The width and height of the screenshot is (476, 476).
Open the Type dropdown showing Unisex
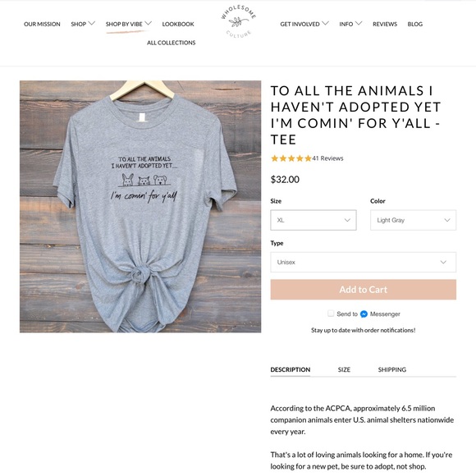[x=363, y=262]
